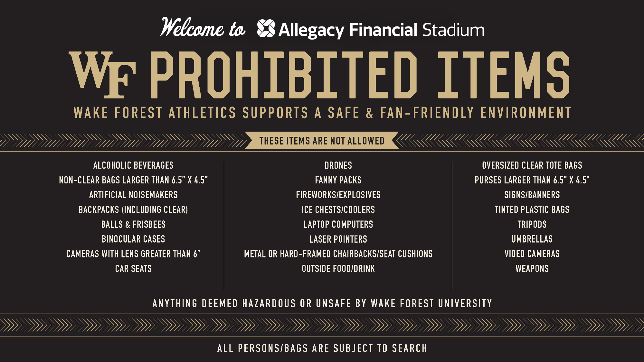This screenshot has width=644, height=362.
Task: Select the Allegacy Financial Stadium title text
Action: tap(381, 30)
